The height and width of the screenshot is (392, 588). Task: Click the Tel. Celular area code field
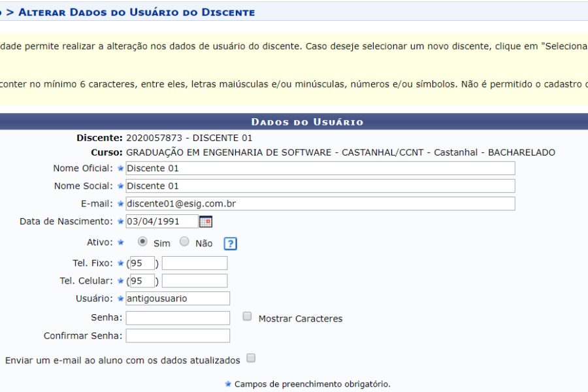tap(142, 281)
